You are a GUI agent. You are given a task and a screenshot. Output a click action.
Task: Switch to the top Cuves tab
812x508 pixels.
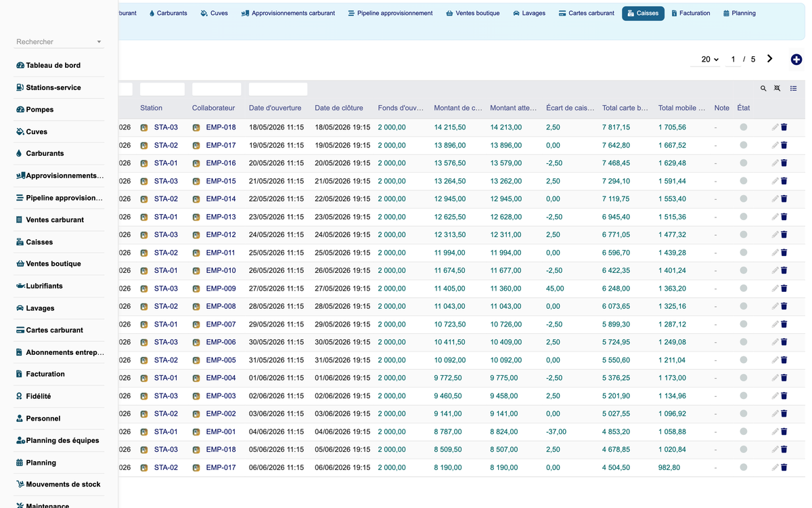pos(215,13)
